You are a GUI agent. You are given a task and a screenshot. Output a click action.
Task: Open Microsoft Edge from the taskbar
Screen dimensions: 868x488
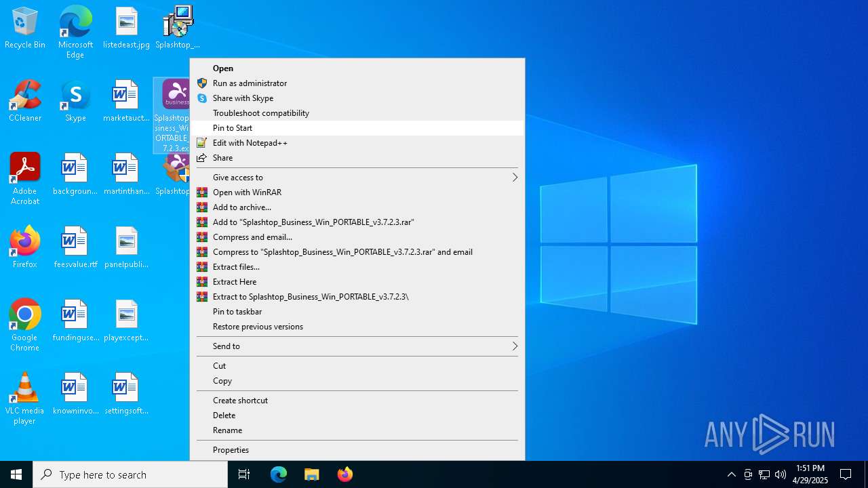279,474
